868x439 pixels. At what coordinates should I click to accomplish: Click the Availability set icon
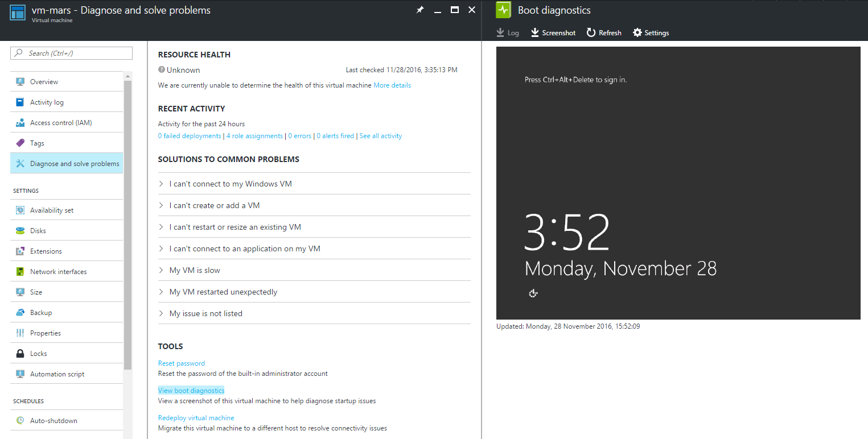(x=20, y=210)
